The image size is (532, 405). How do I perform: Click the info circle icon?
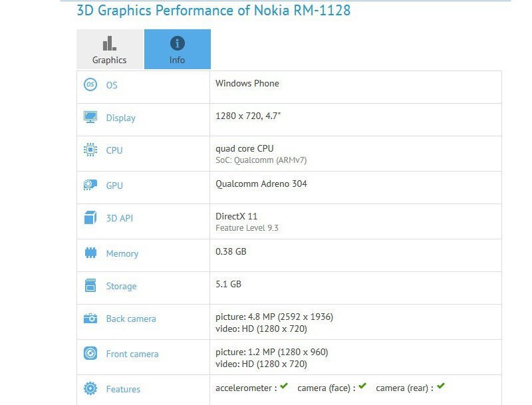point(178,43)
